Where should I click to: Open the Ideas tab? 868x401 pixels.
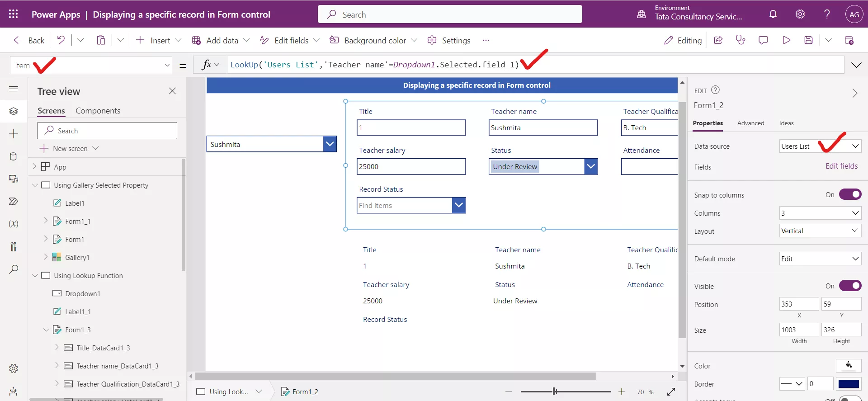coord(786,123)
